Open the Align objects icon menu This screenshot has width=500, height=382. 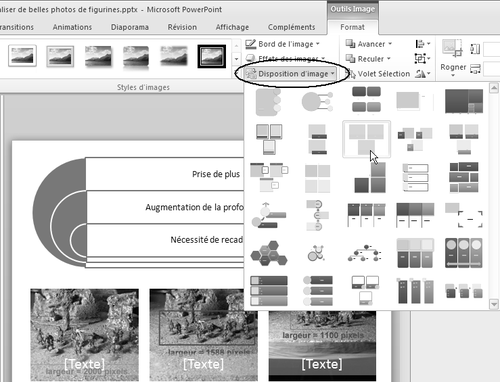pos(423,44)
